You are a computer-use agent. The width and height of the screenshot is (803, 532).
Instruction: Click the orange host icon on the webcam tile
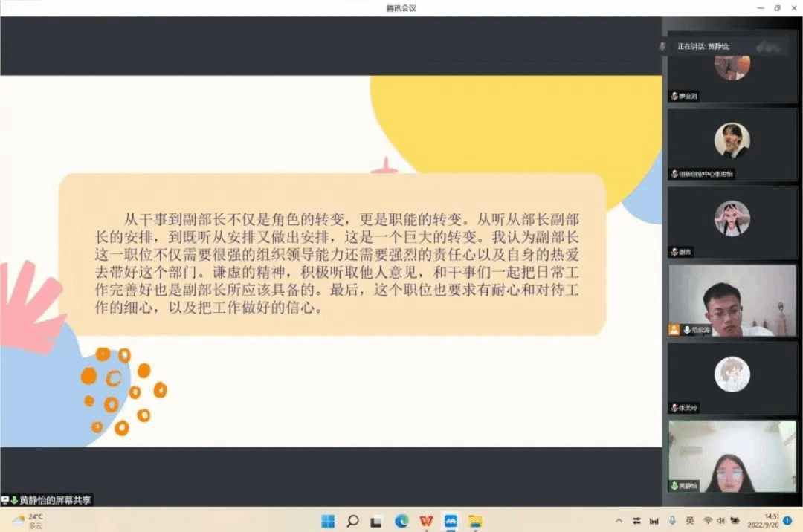click(674, 330)
